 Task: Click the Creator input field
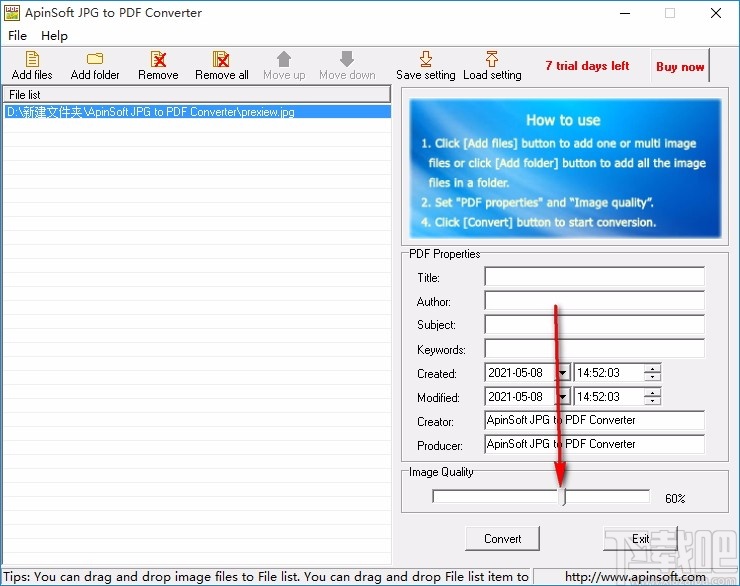(x=594, y=420)
